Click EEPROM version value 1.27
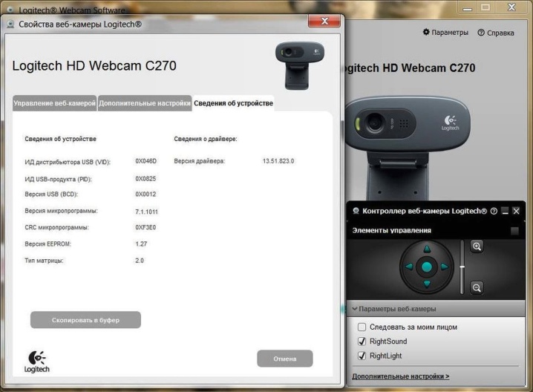533x392 pixels. pyautogui.click(x=141, y=244)
